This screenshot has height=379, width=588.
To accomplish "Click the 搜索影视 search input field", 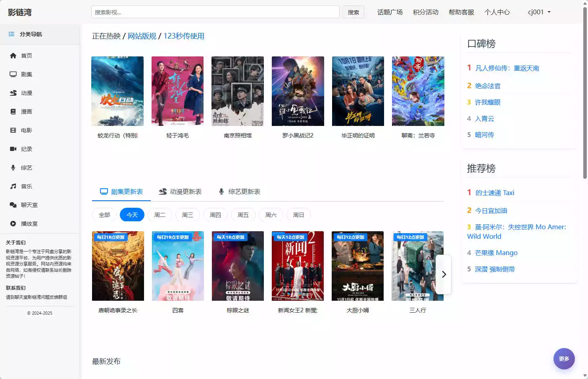I will (x=215, y=12).
